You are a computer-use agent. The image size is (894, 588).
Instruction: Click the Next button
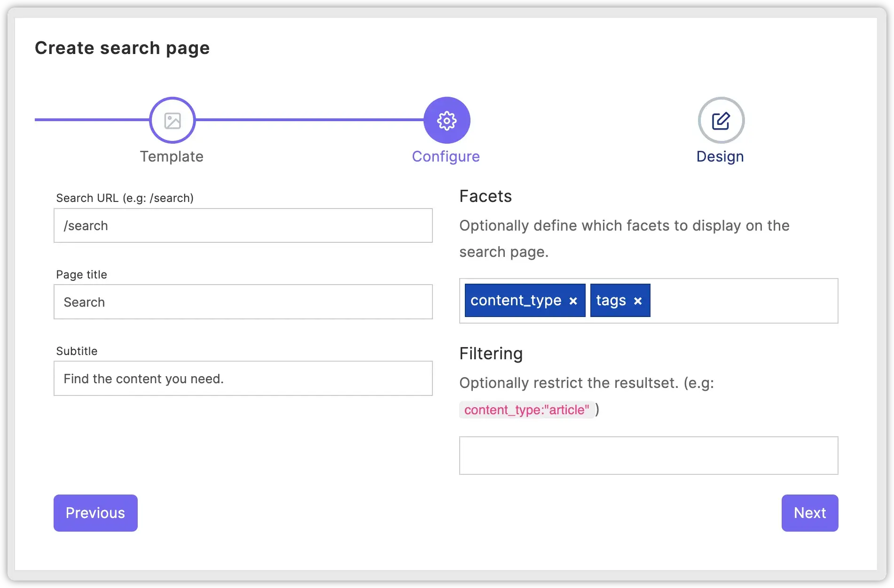809,513
